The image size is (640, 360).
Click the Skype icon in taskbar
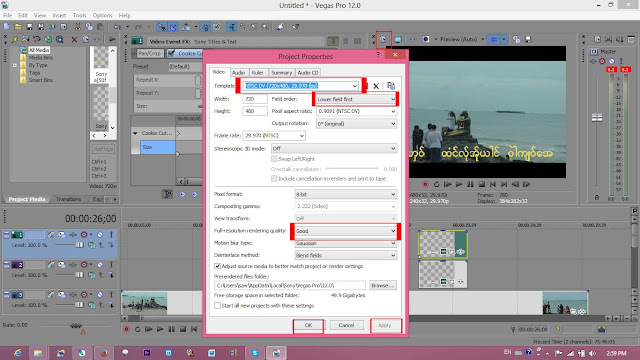coord(255,353)
